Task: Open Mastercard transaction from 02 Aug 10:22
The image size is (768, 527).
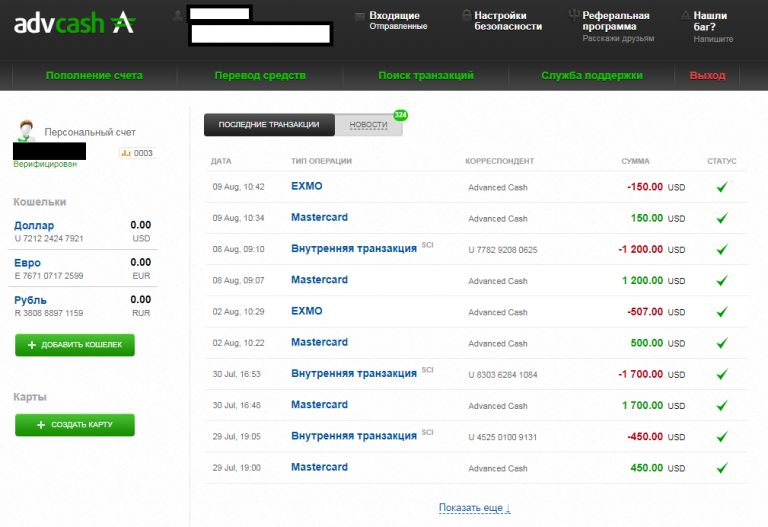Action: [319, 342]
